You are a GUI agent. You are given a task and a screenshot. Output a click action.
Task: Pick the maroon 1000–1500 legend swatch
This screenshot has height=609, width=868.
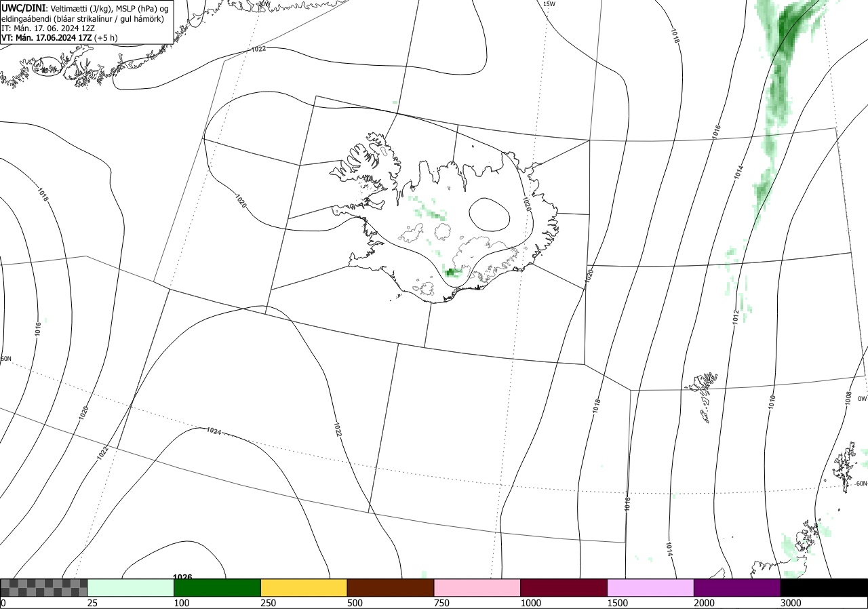pos(564,587)
